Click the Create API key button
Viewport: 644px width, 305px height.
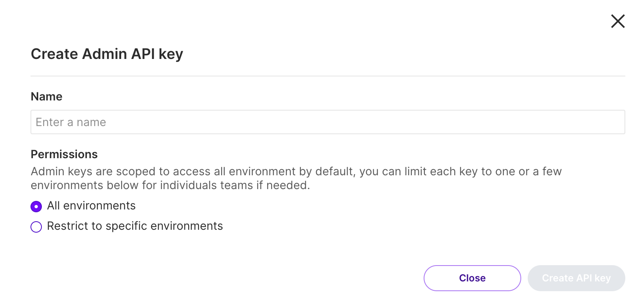[576, 278]
